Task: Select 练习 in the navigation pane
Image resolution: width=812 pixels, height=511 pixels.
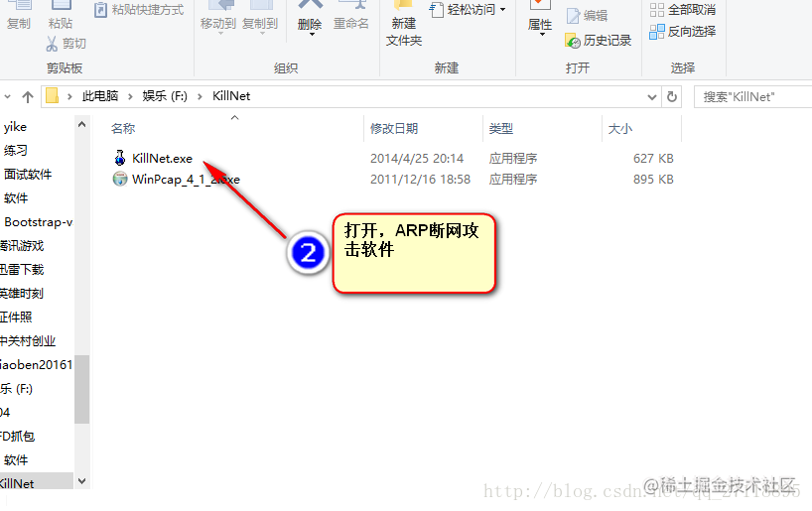Action: tap(16, 151)
